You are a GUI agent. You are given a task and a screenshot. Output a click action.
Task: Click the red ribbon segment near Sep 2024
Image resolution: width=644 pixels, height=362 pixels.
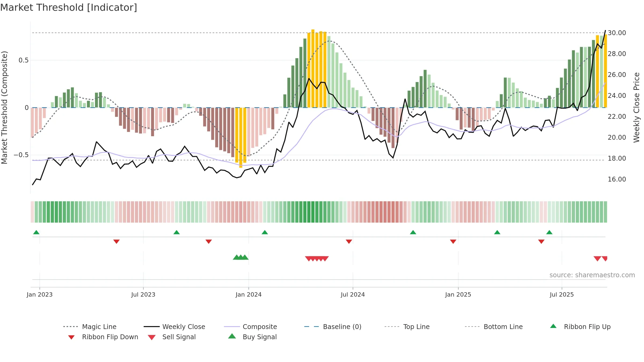coord(385,212)
